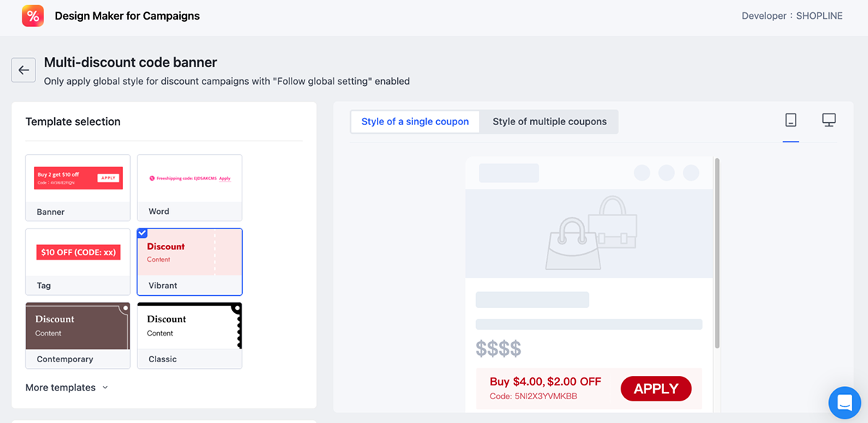Click the back arrow button
The width and height of the screenshot is (868, 423).
pos(23,70)
